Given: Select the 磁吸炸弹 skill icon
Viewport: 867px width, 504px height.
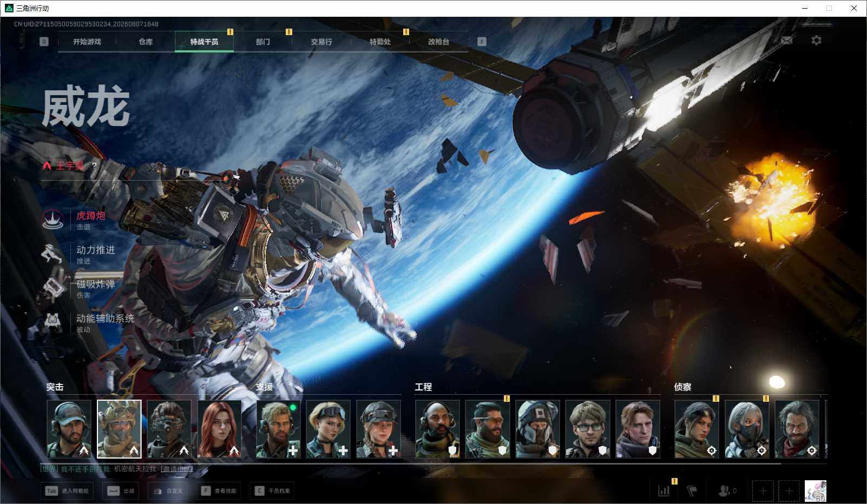Looking at the screenshot, I should [53, 288].
